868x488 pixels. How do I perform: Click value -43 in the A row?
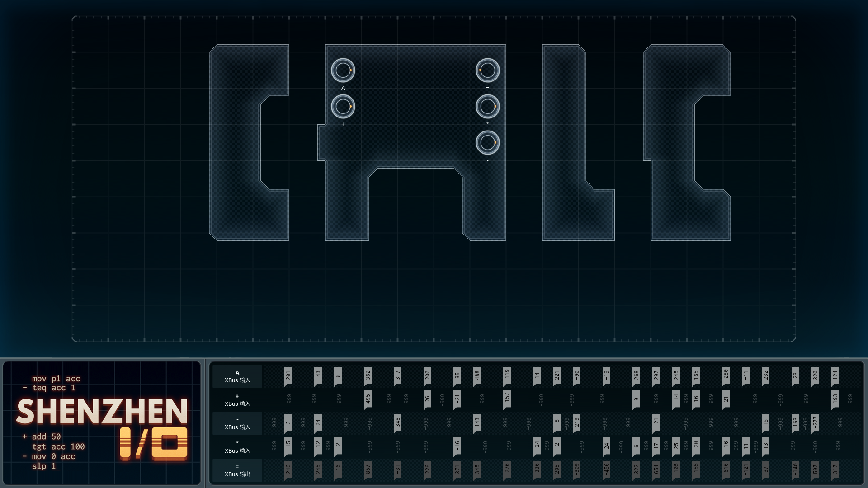tap(318, 375)
